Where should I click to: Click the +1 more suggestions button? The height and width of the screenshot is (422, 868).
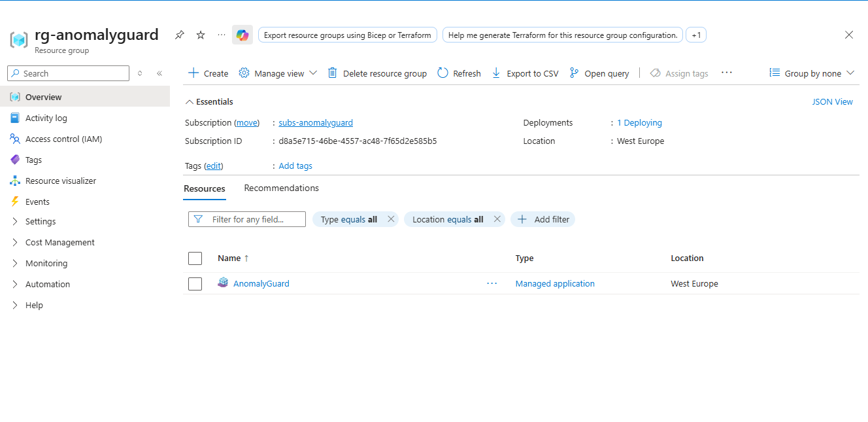(696, 35)
